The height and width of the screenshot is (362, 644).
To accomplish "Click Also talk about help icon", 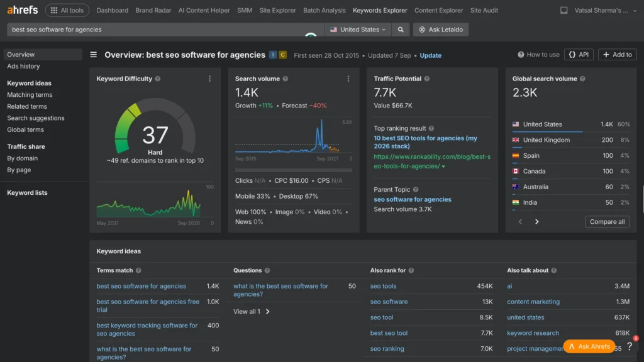I will click(554, 270).
